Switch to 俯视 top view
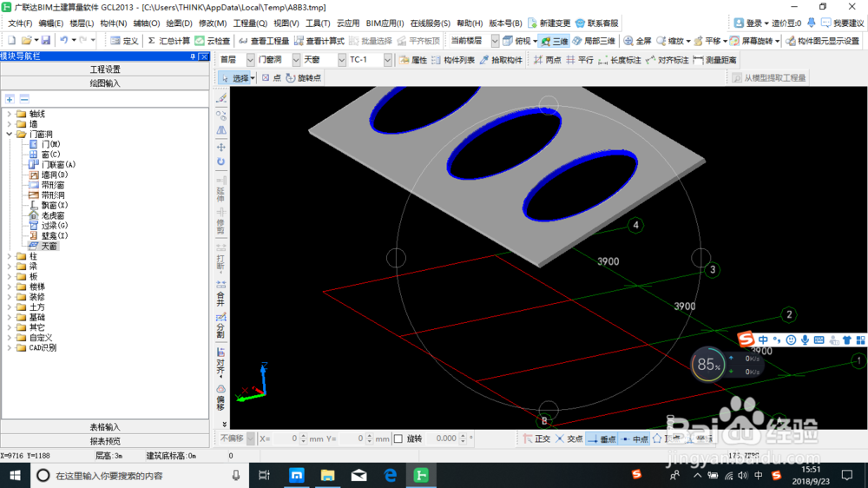Viewport: 868px width, 488px height. (517, 41)
